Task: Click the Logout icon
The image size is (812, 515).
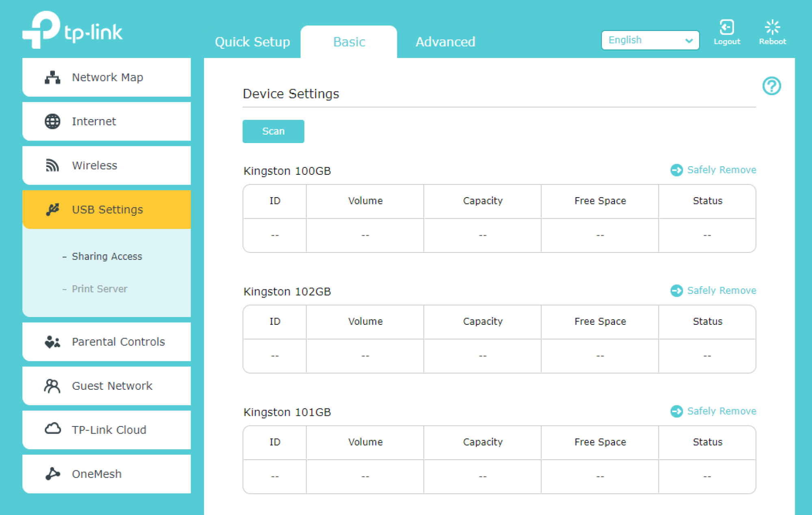Action: coord(727,27)
